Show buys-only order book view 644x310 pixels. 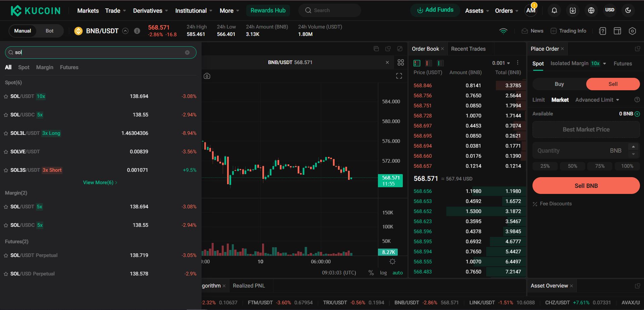pyautogui.click(x=440, y=63)
